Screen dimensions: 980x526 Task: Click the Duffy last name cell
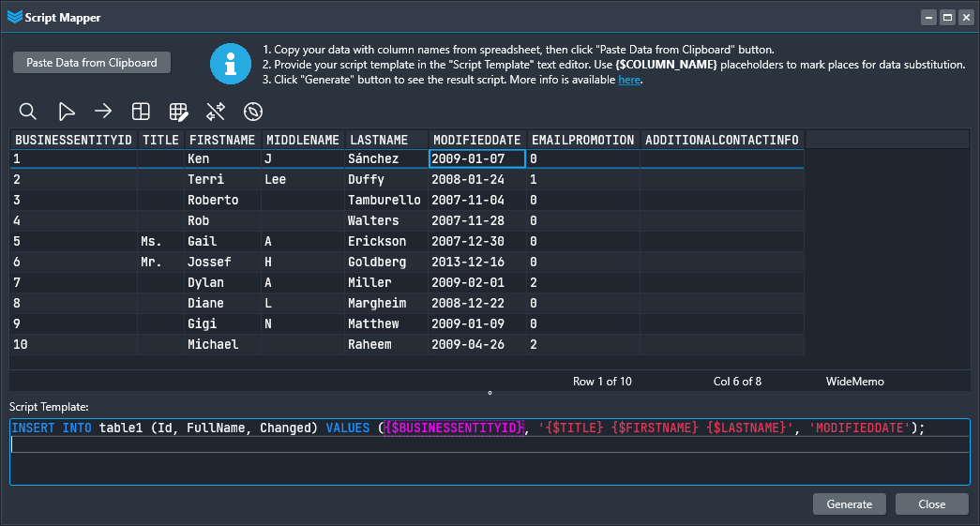[385, 179]
